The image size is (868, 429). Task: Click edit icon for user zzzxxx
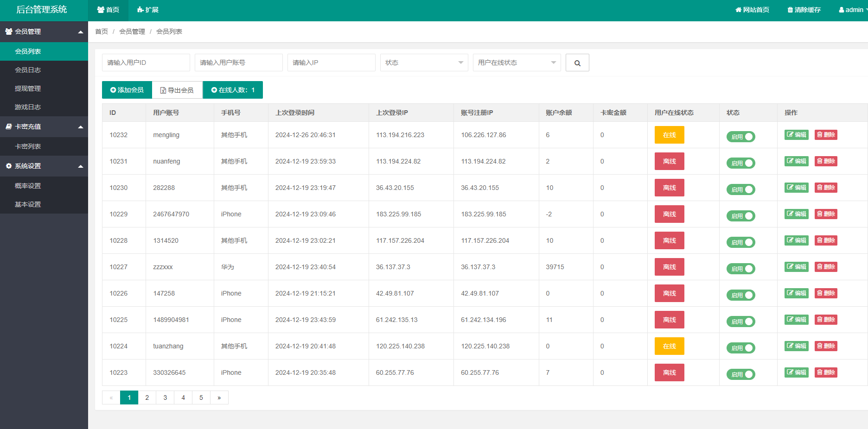click(796, 267)
